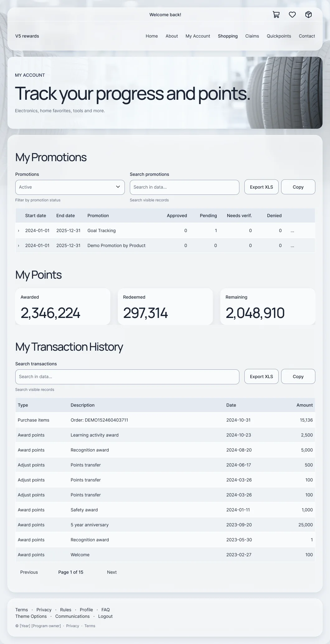Focus the Search promotions input field
330x644 pixels.
pyautogui.click(x=185, y=187)
